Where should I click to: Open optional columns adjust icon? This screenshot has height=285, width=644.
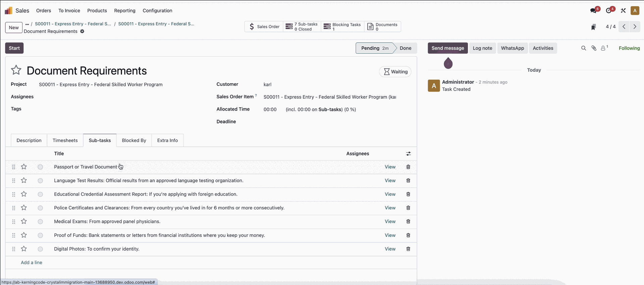(x=408, y=154)
